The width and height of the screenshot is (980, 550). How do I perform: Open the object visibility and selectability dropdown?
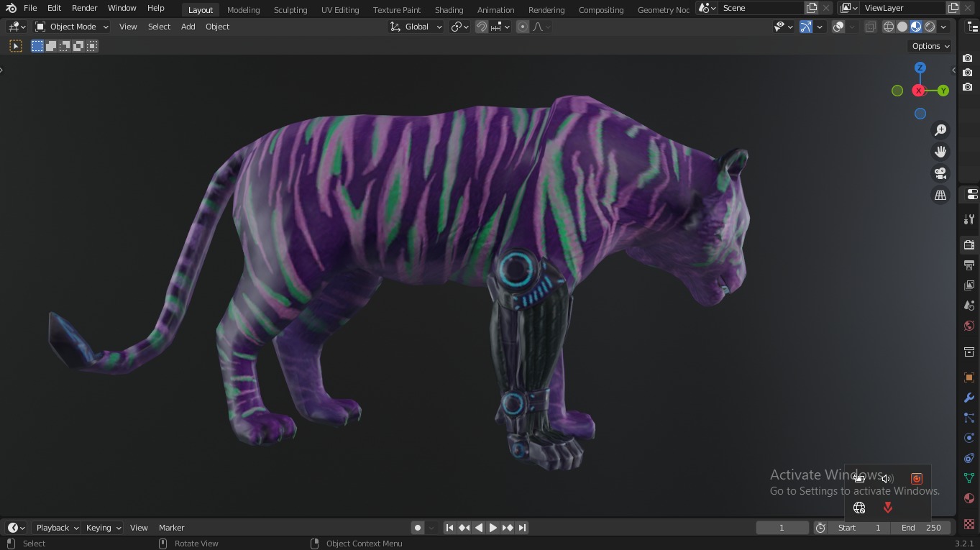tap(783, 27)
